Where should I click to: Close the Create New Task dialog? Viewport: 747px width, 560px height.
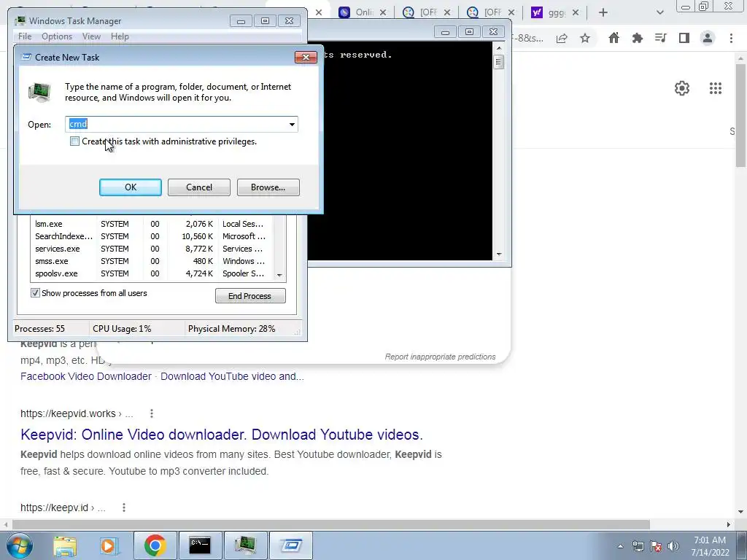pos(306,57)
